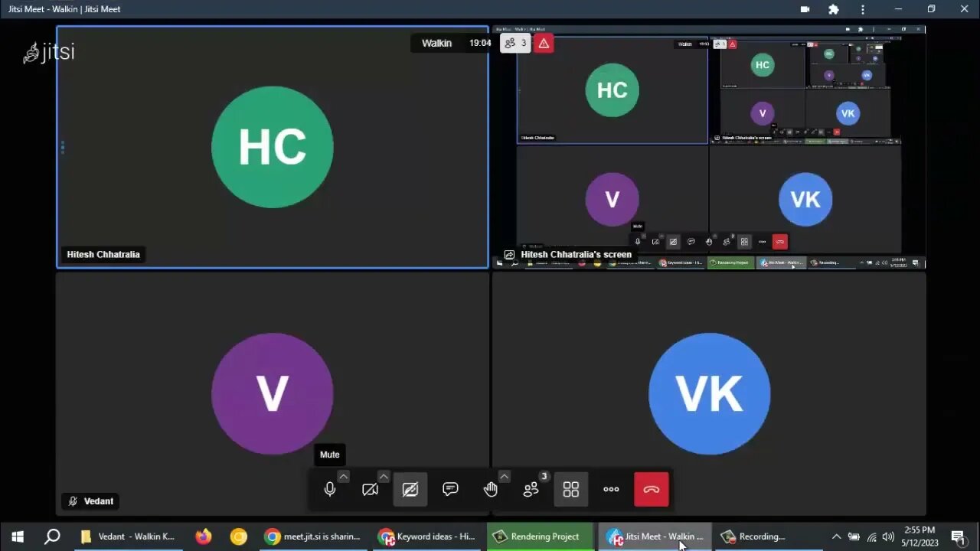Image resolution: width=980 pixels, height=551 pixels.
Task: Open video options arrow beside camera
Action: [384, 476]
